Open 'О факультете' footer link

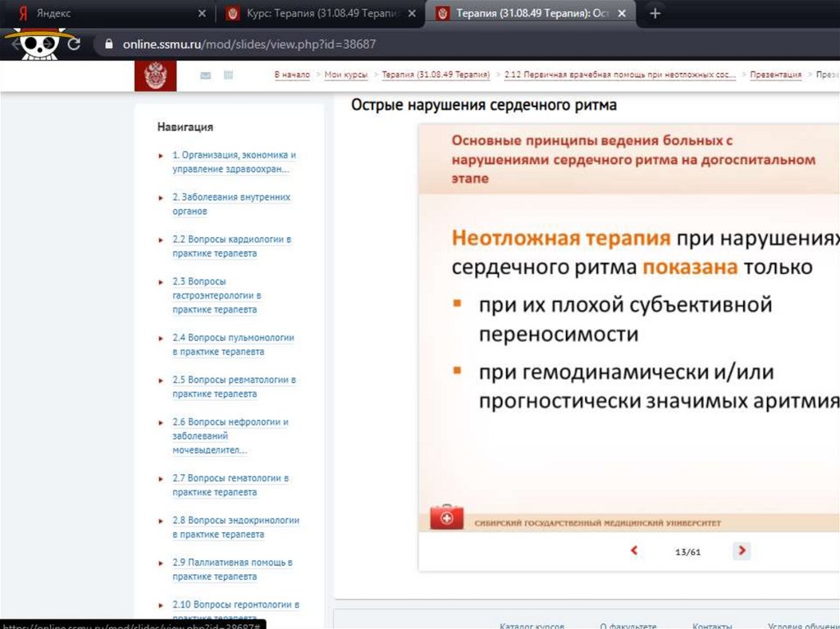628,625
